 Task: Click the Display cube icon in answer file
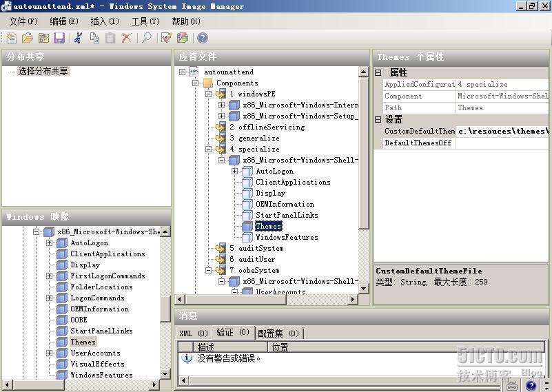tap(247, 193)
